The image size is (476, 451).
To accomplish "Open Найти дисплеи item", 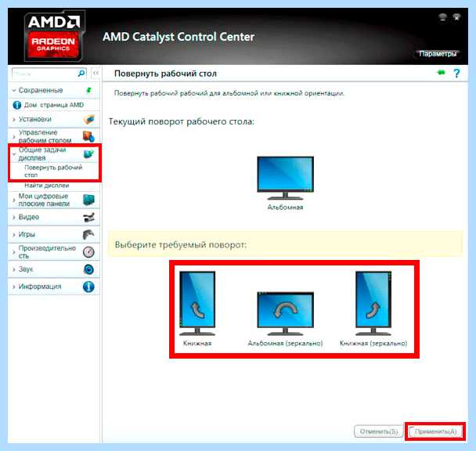I will [x=47, y=186].
